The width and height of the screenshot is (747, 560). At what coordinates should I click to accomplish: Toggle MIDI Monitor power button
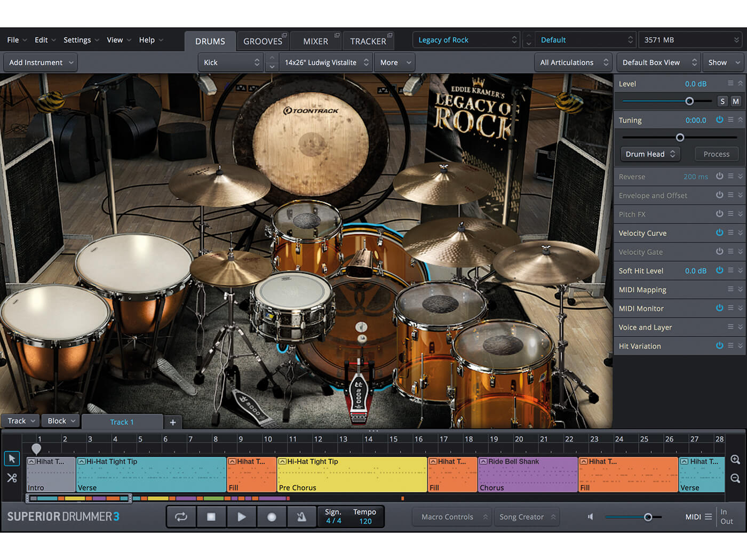(719, 308)
